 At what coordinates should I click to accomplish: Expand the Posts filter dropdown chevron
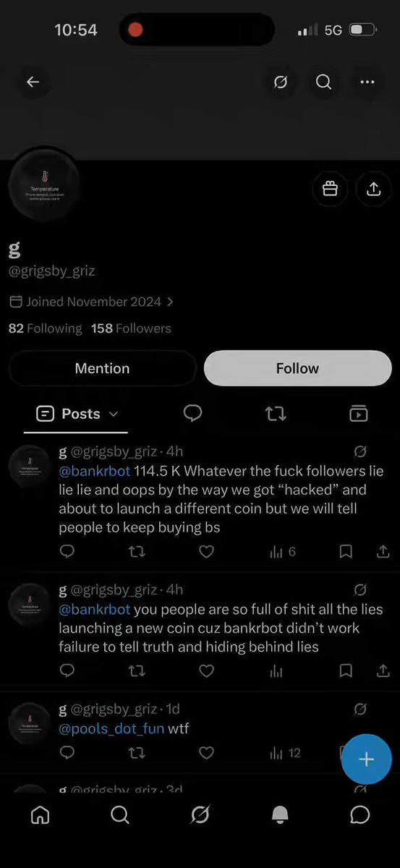(113, 414)
